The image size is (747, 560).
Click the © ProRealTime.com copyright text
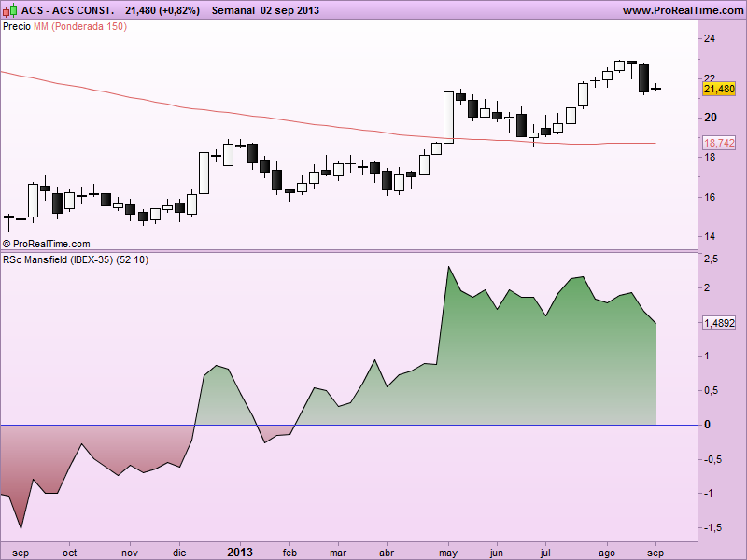[46, 244]
